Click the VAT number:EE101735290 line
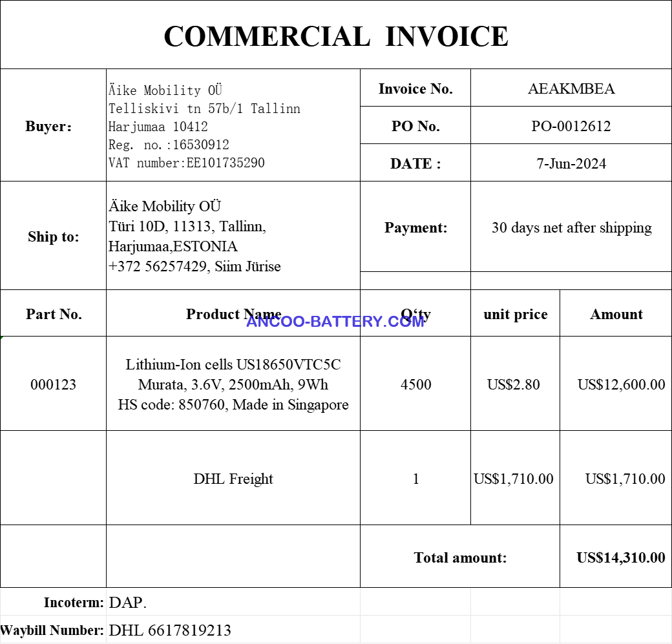 coord(187,162)
